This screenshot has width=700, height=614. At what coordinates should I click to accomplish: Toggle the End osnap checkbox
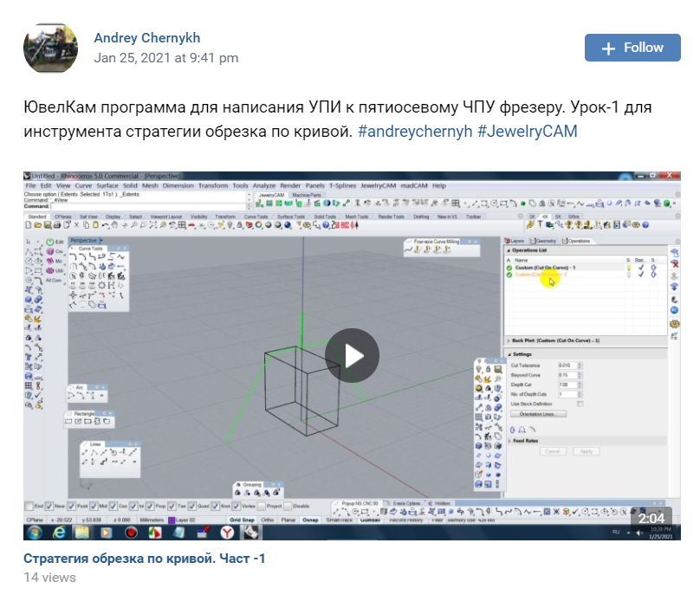(x=29, y=506)
